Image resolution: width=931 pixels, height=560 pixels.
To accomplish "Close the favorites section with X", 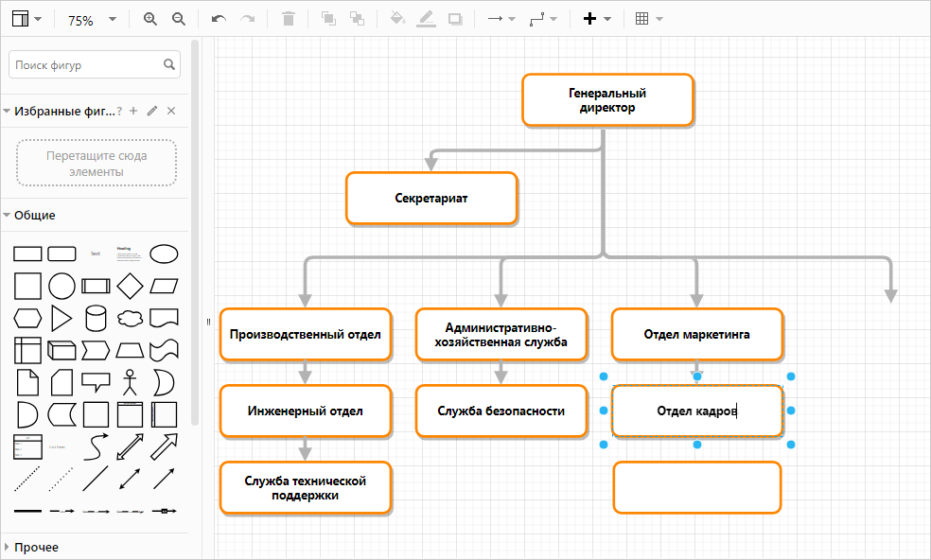I will pyautogui.click(x=171, y=111).
